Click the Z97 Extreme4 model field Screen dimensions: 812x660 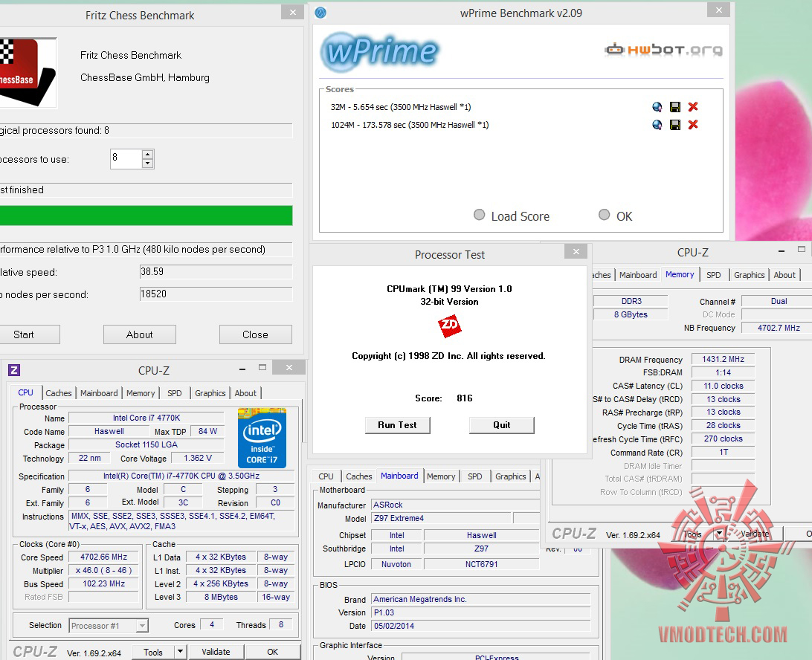tap(441, 518)
